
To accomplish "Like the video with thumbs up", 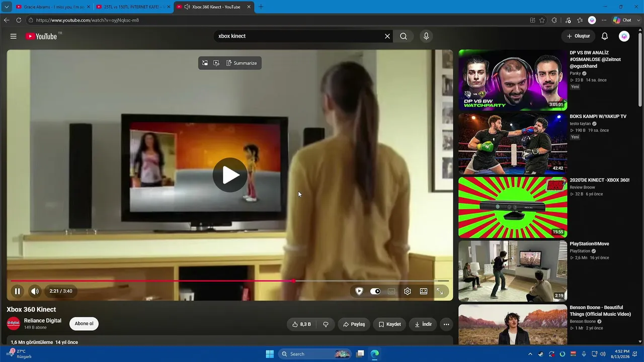I will [301, 324].
